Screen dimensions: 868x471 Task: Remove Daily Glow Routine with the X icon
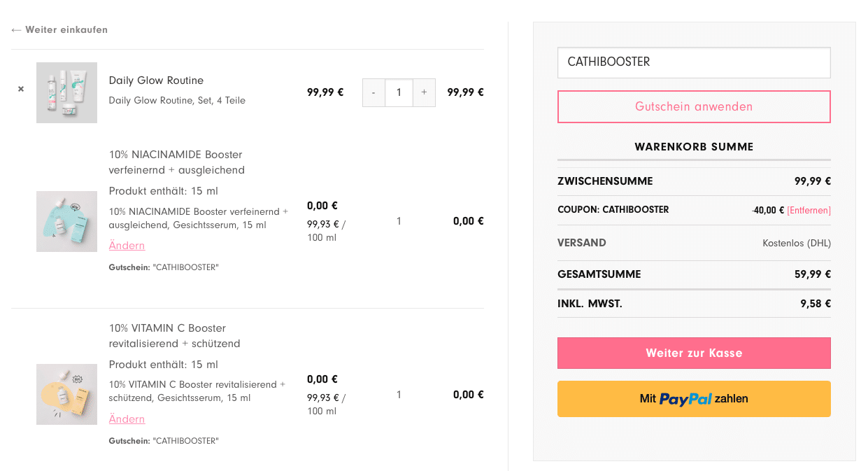coord(20,89)
